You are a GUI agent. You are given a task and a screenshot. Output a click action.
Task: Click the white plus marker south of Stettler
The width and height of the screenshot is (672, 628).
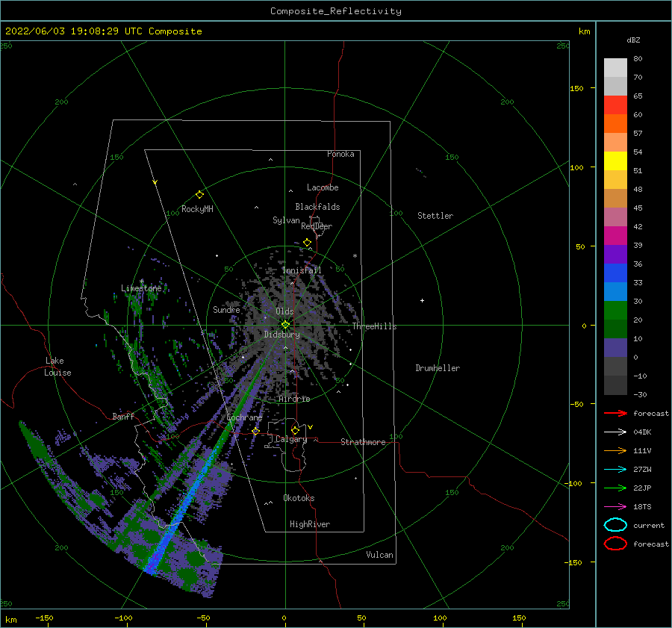[x=422, y=300]
